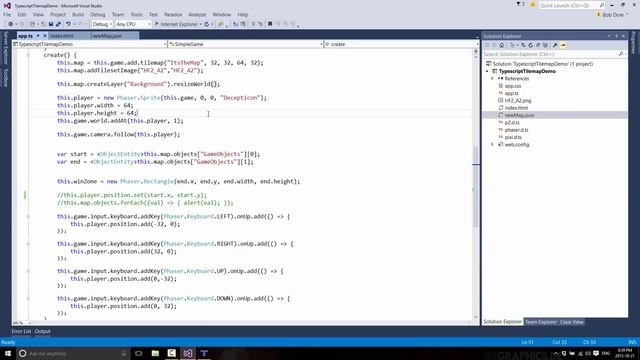Open the Build menu
Viewport: 640px width, 360px height.
tap(78, 15)
